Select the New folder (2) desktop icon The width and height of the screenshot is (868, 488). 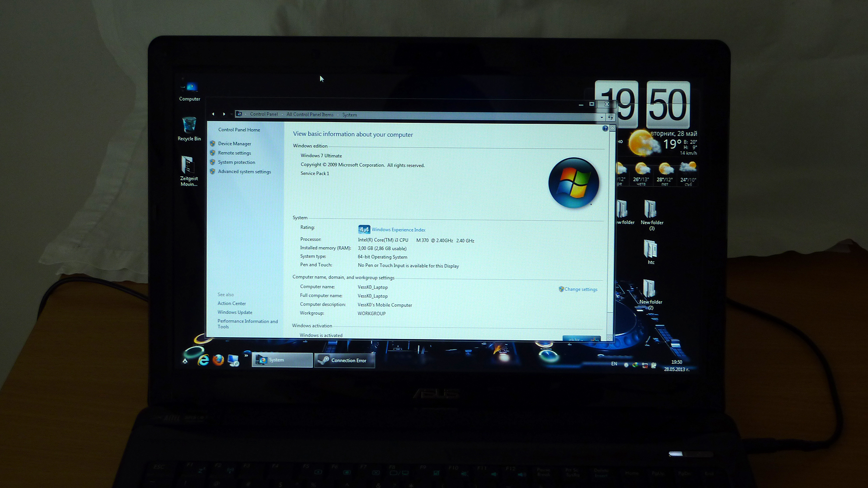(x=650, y=295)
